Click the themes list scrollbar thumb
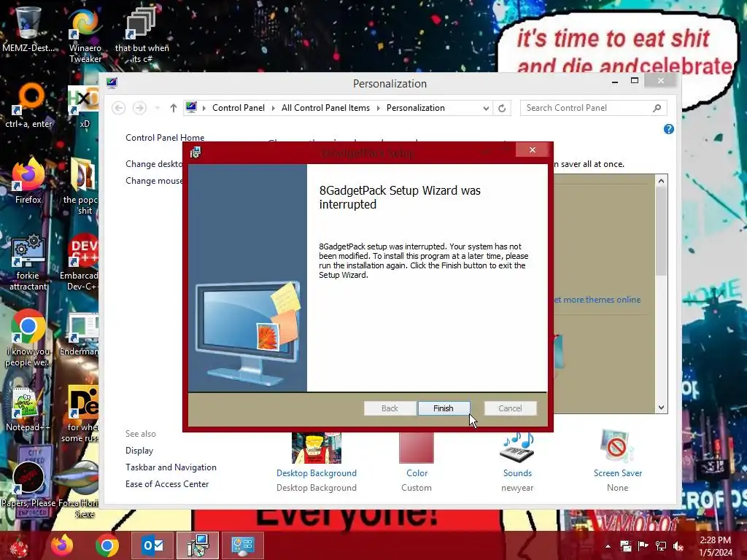The width and height of the screenshot is (747, 560). click(661, 231)
